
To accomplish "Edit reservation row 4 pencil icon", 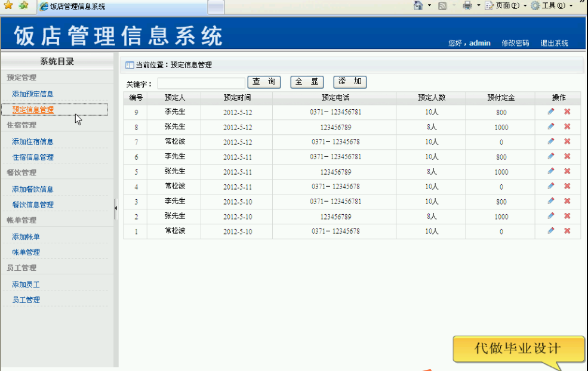I will (550, 186).
